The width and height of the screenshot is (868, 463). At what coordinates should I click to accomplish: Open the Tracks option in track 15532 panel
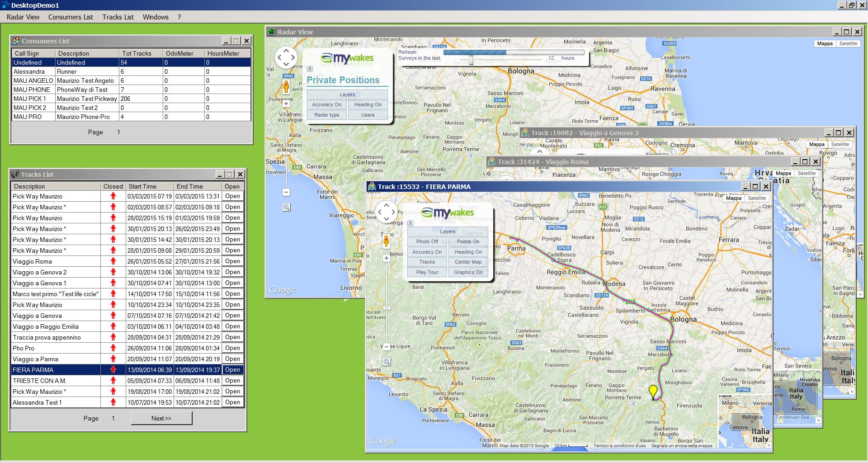[427, 262]
